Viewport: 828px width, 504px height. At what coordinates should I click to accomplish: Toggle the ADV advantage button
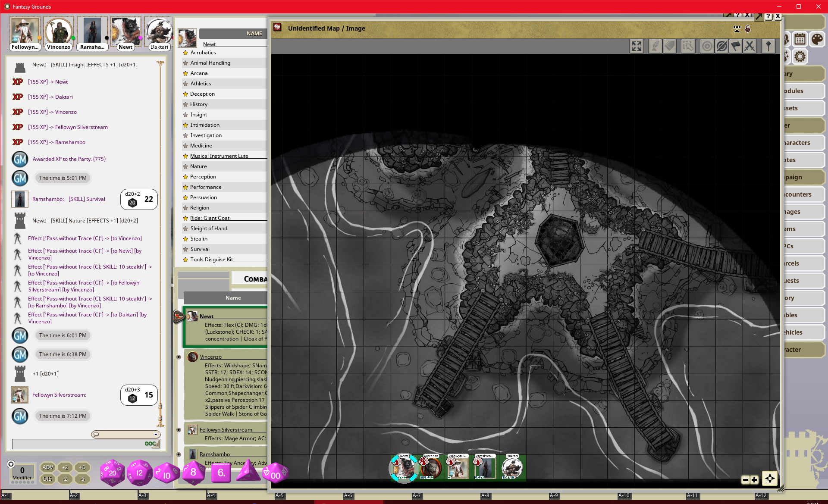tap(48, 467)
